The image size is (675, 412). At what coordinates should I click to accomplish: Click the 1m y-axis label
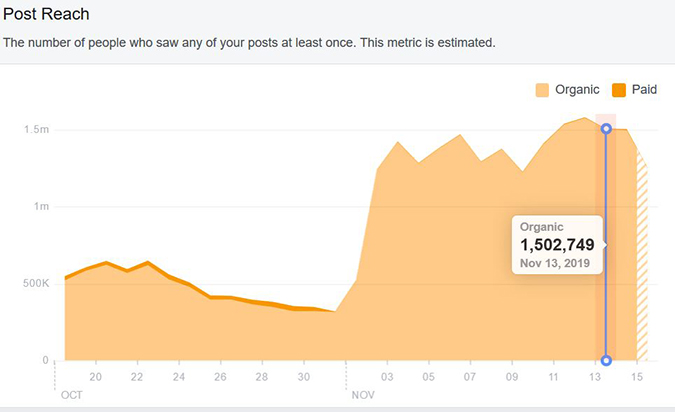click(40, 207)
